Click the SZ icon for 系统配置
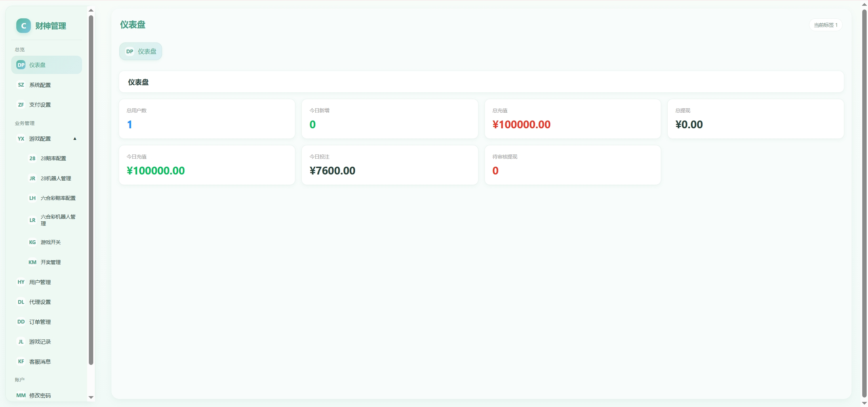The width and height of the screenshot is (868, 407). 21,85
